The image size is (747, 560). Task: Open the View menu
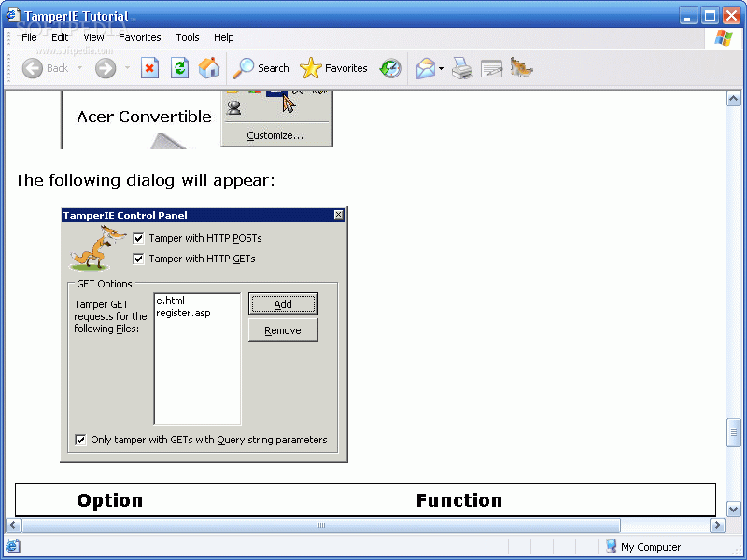[93, 37]
